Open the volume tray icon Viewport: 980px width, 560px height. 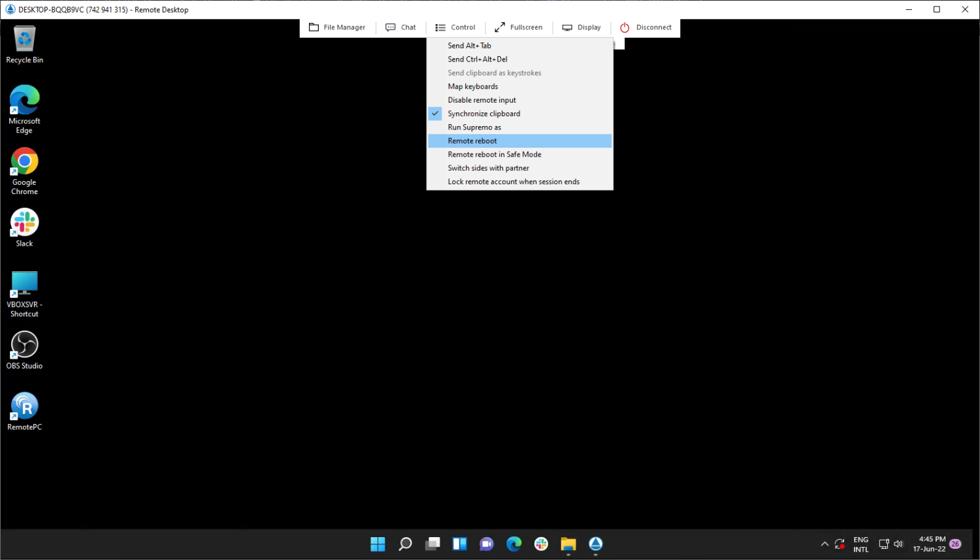(898, 544)
